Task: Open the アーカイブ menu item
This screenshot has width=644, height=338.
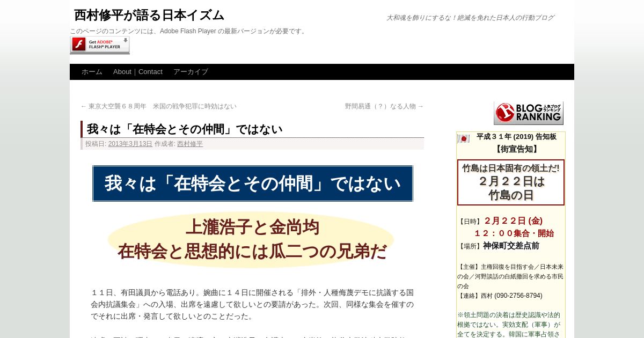Action: [191, 72]
